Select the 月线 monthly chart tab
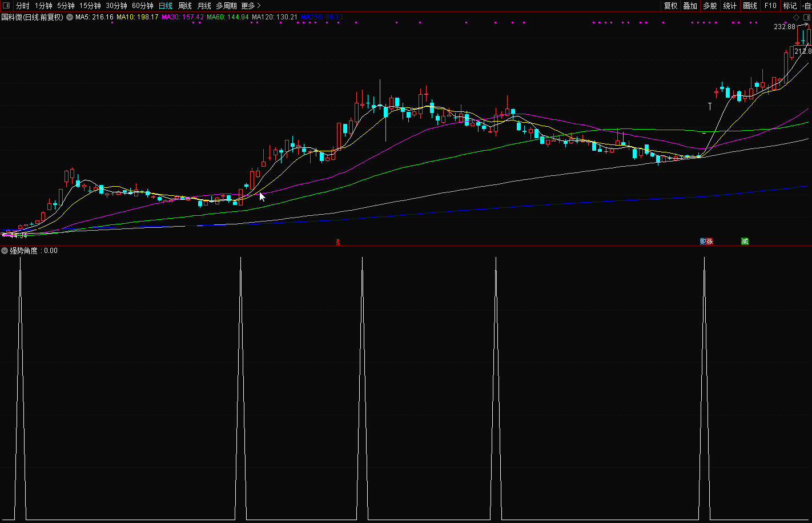Screen dimensions: 812x523 coord(204,6)
